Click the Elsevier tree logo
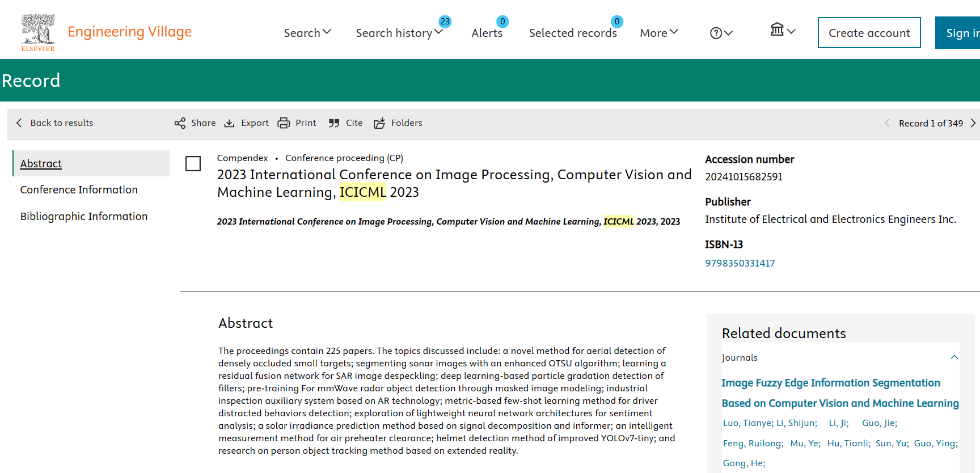The height and width of the screenshot is (473, 980). [38, 32]
